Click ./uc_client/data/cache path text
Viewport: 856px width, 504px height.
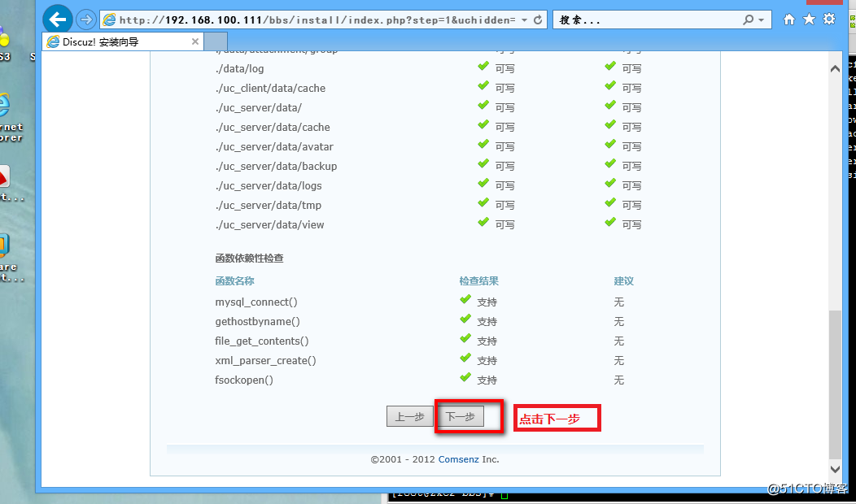[270, 89]
